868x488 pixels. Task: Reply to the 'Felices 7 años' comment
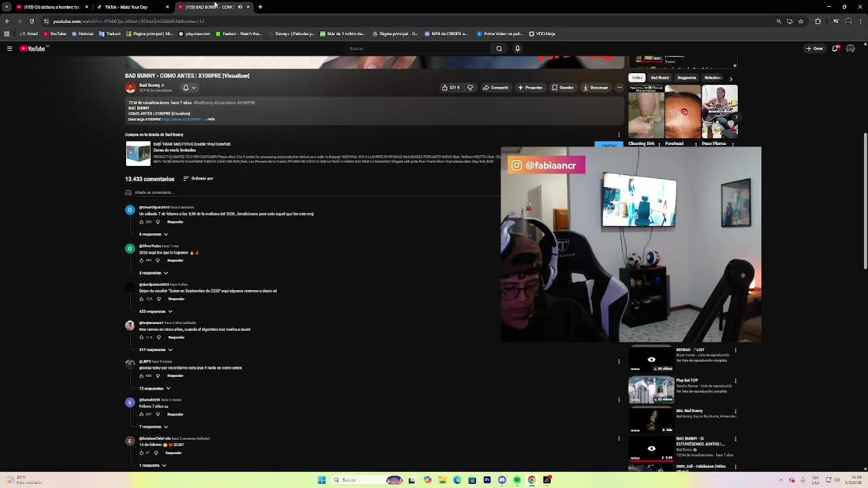pyautogui.click(x=175, y=414)
